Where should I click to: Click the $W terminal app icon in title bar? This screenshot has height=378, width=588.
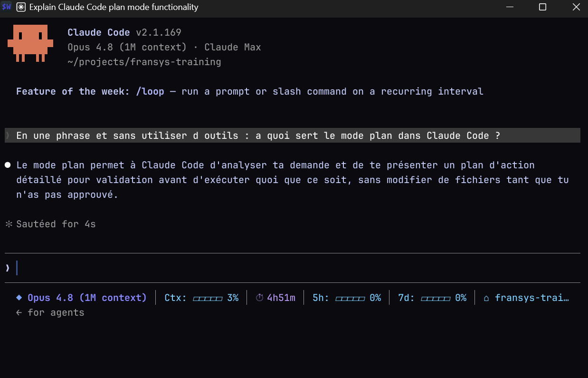[x=7, y=7]
